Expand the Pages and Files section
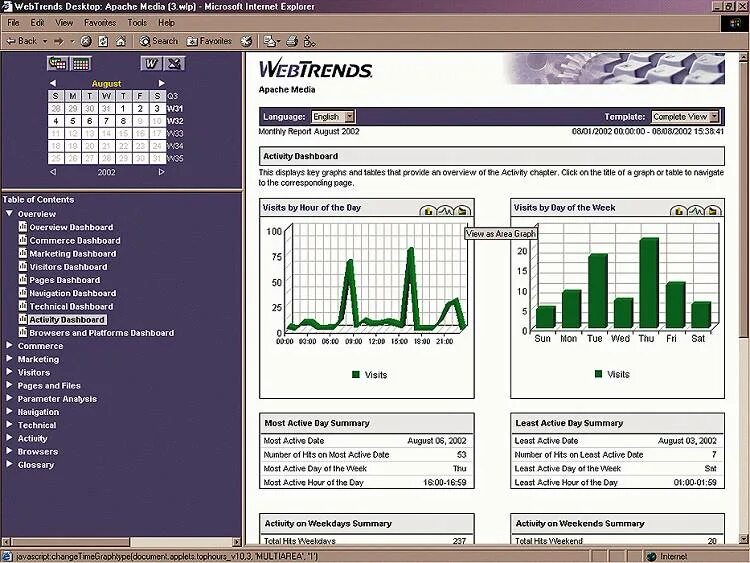The height and width of the screenshot is (563, 750). pyautogui.click(x=9, y=385)
